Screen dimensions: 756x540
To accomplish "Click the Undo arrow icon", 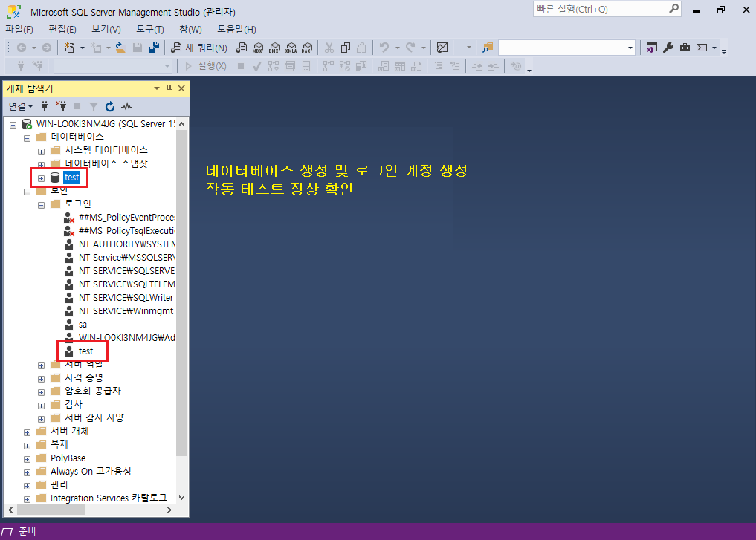I will [x=384, y=48].
